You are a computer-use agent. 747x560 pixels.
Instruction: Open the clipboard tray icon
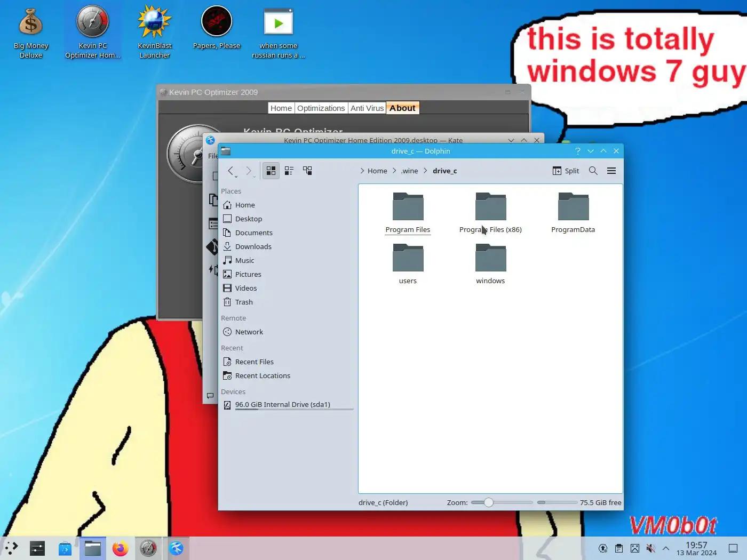619,548
